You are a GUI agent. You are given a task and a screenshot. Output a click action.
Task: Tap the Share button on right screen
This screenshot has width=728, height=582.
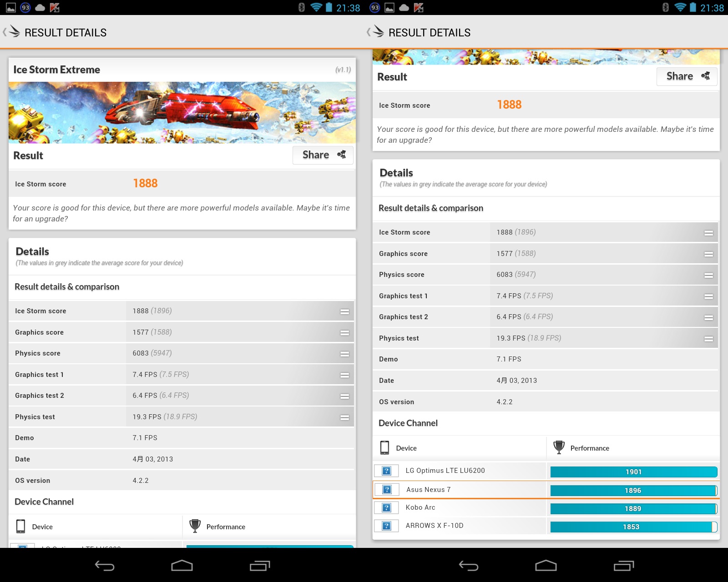point(687,76)
